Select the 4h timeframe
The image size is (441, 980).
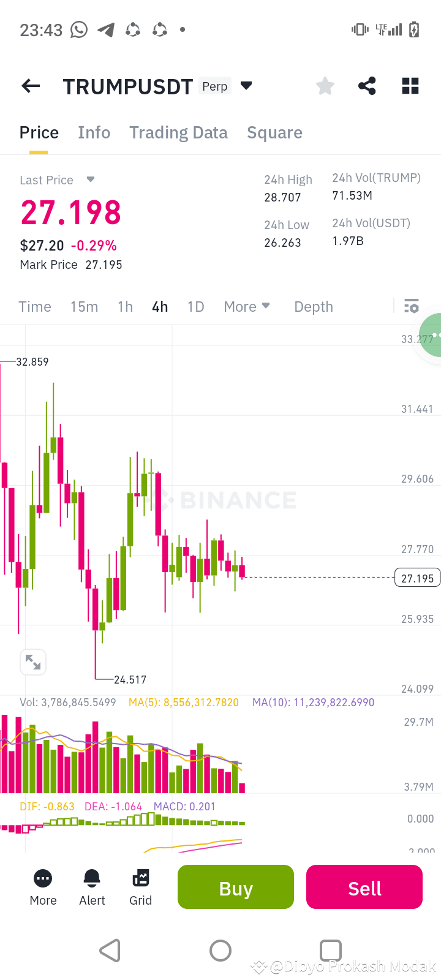point(160,306)
